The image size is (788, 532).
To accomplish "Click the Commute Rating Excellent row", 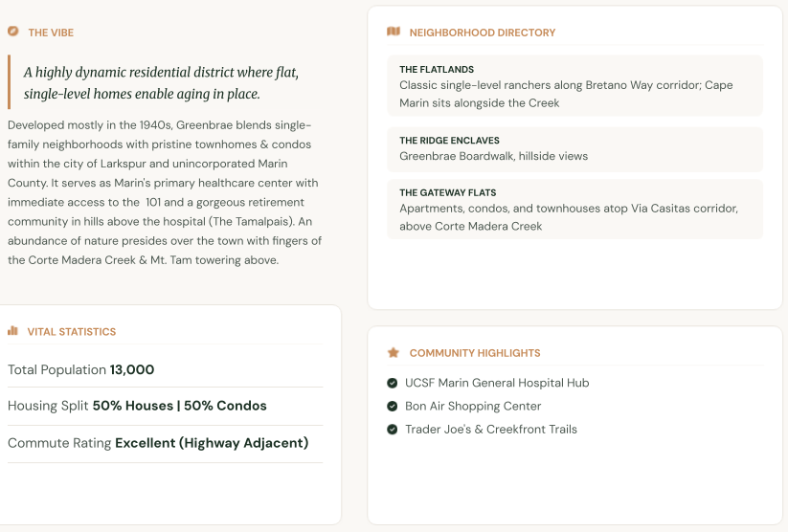I will [166, 444].
